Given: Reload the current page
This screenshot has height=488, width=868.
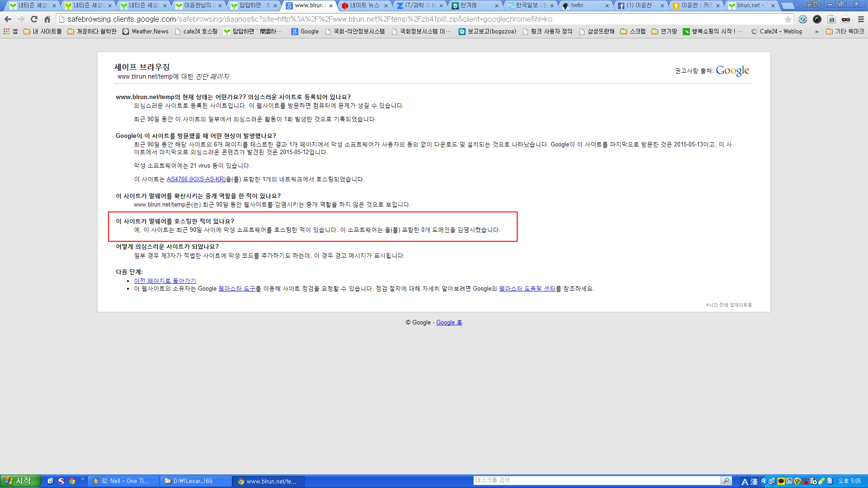Looking at the screenshot, I should [x=34, y=19].
